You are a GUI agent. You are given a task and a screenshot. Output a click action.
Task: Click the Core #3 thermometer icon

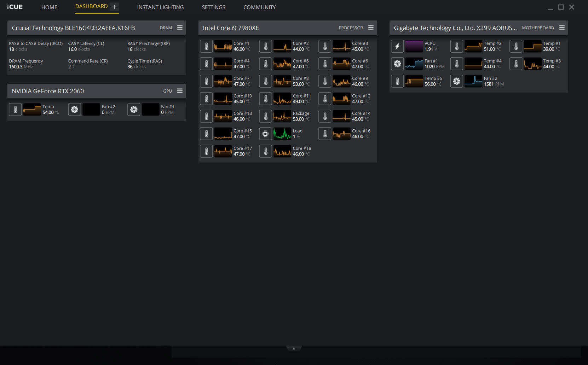325,46
